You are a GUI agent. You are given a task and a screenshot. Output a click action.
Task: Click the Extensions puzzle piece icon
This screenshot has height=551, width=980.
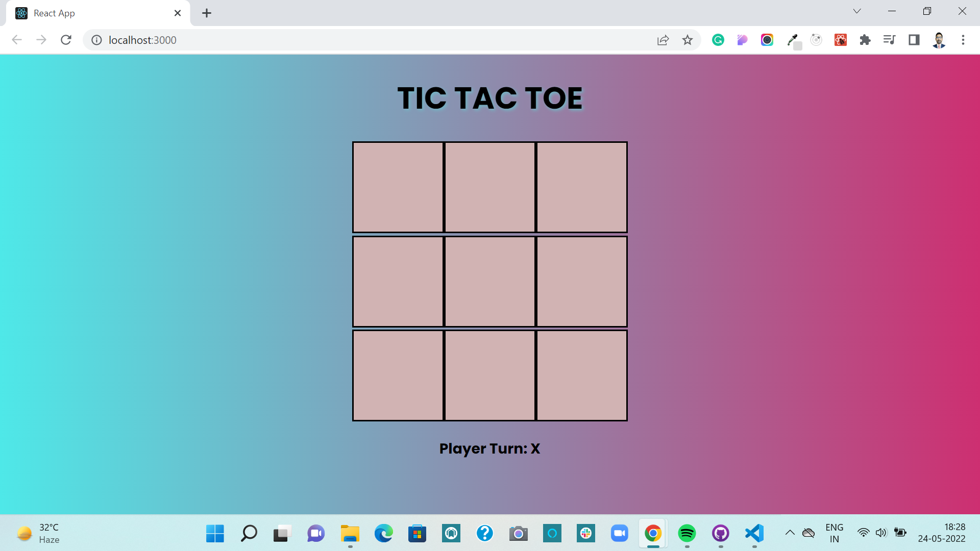point(865,40)
